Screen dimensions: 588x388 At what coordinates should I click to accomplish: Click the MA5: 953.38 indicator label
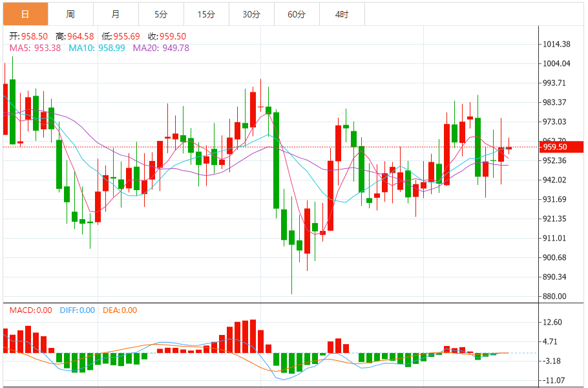tap(36, 48)
